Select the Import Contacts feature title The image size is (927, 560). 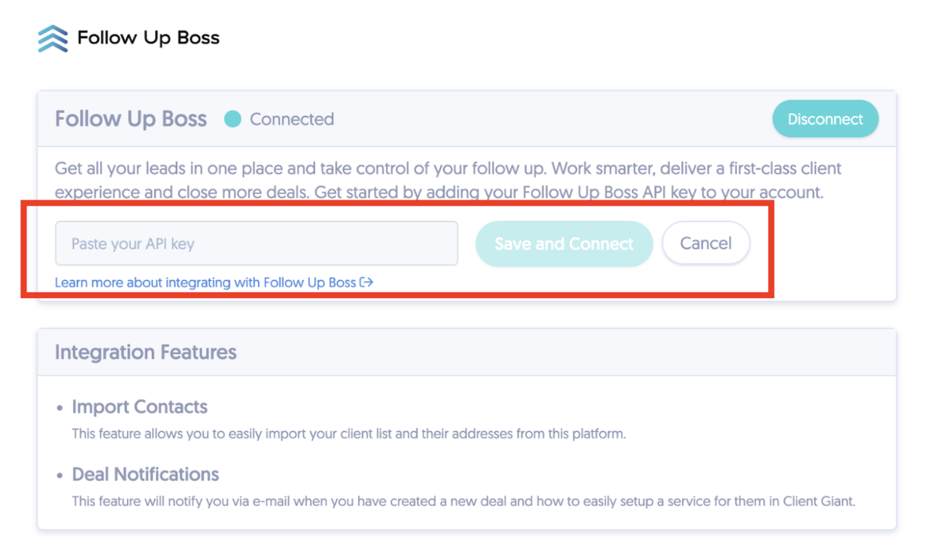140,407
